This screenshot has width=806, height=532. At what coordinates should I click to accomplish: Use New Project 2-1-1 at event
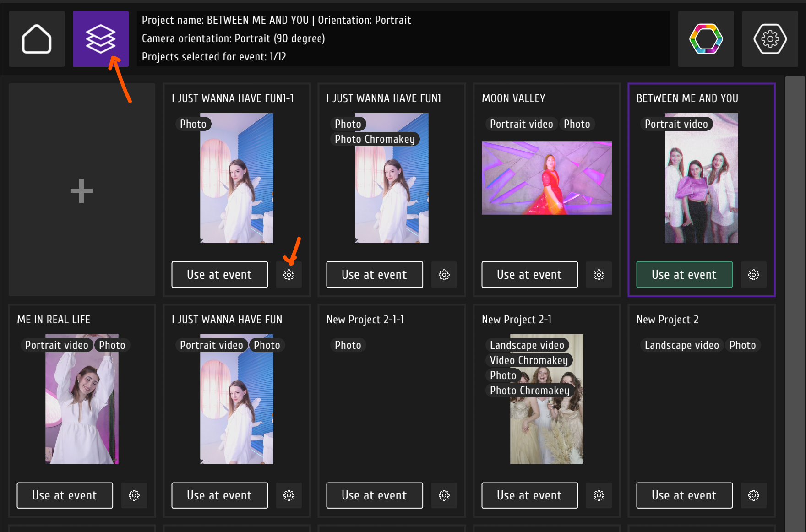pyautogui.click(x=375, y=495)
